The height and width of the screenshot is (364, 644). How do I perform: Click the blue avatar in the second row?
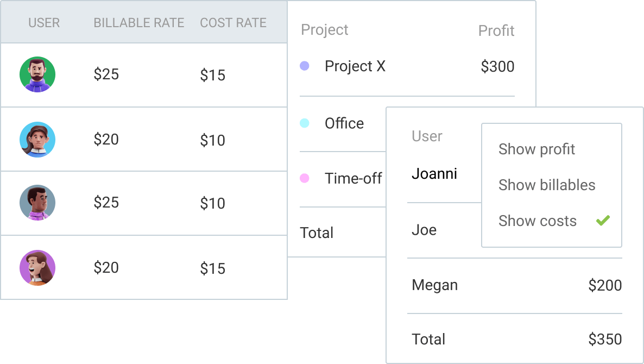point(37,139)
